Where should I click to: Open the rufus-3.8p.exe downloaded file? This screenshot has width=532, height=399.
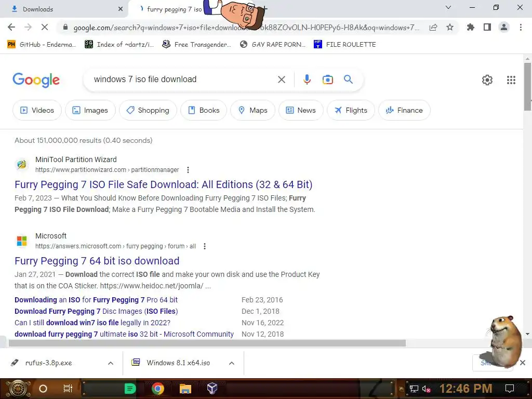[x=49, y=363]
